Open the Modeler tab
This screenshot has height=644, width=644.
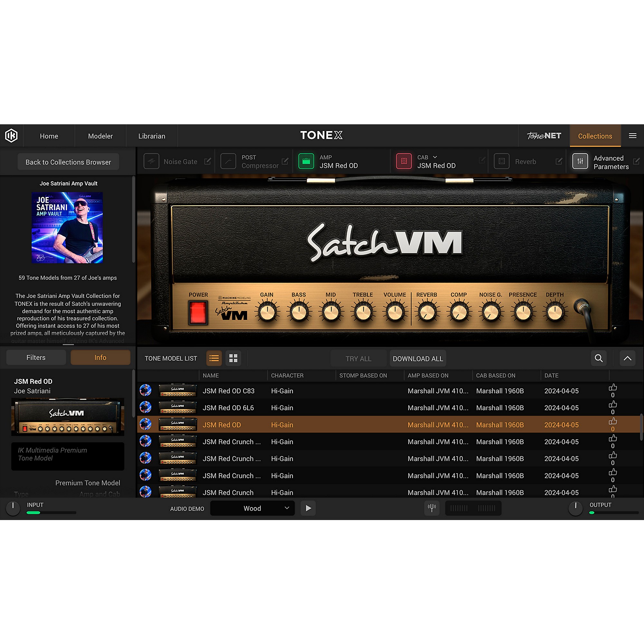(x=100, y=136)
